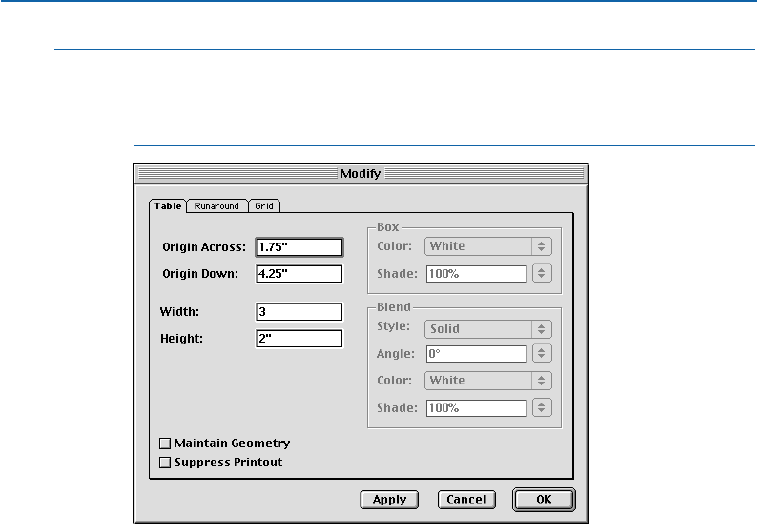Confirm with the OK button
757x524 pixels.
point(544,499)
